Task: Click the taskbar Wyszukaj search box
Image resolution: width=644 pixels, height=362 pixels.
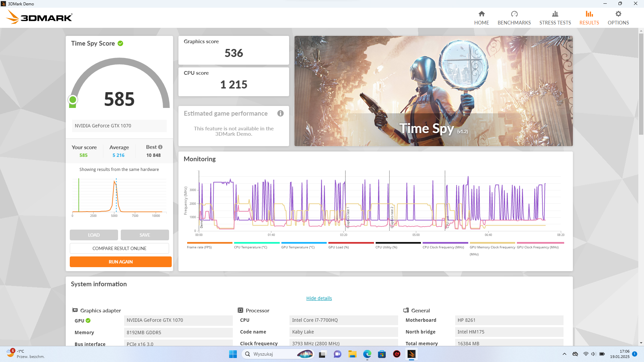Action: tap(278, 354)
